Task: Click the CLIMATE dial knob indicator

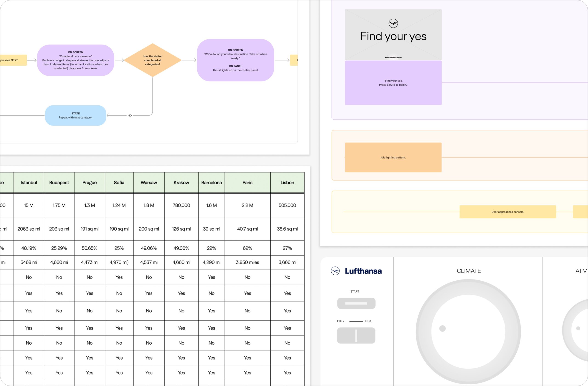Action: coord(442,328)
